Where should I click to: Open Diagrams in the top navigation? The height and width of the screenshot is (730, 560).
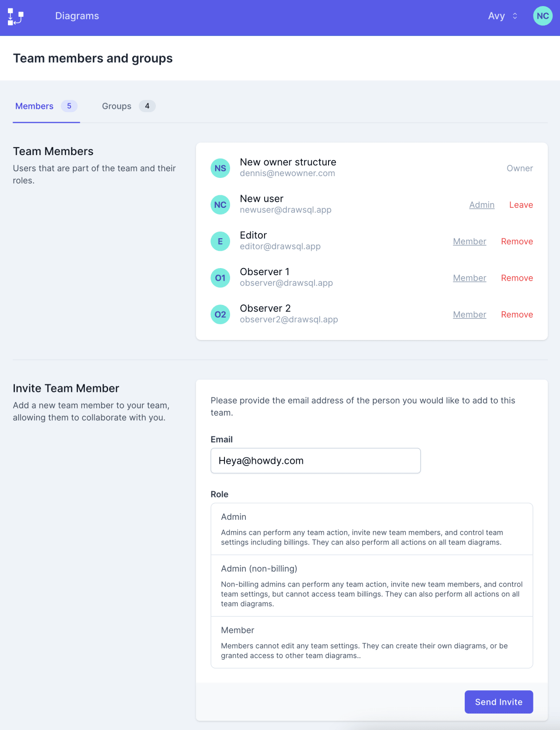[77, 16]
